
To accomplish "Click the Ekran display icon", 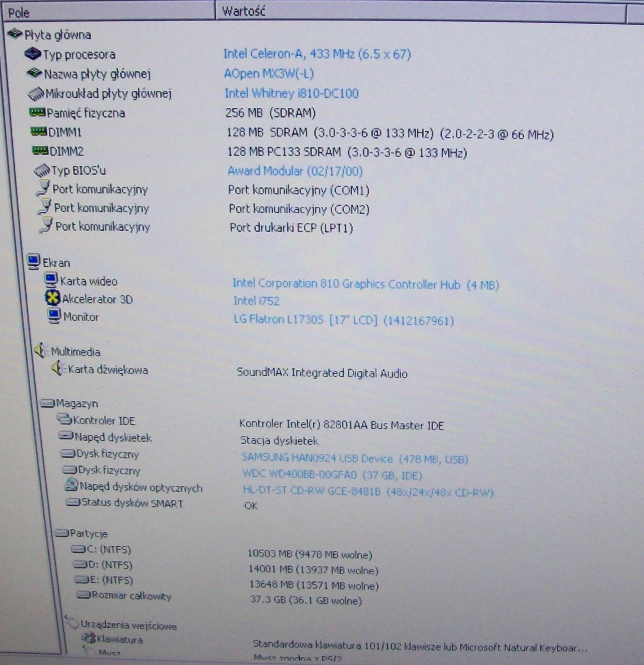I will click(x=34, y=262).
